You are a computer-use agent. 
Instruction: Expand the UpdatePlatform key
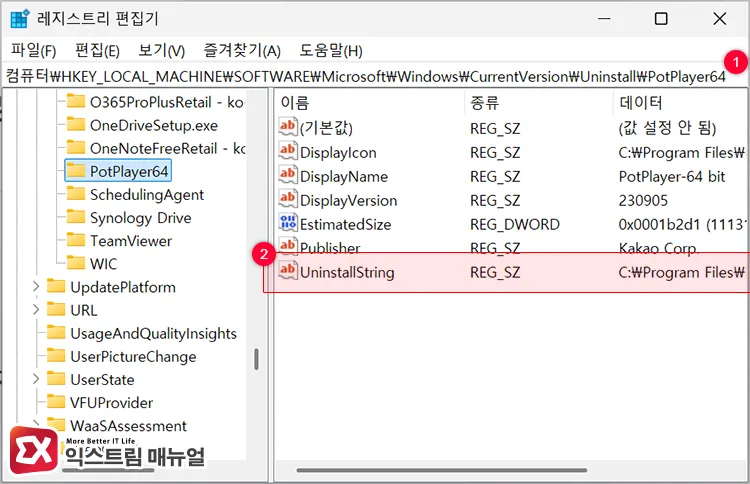pyautogui.click(x=36, y=286)
